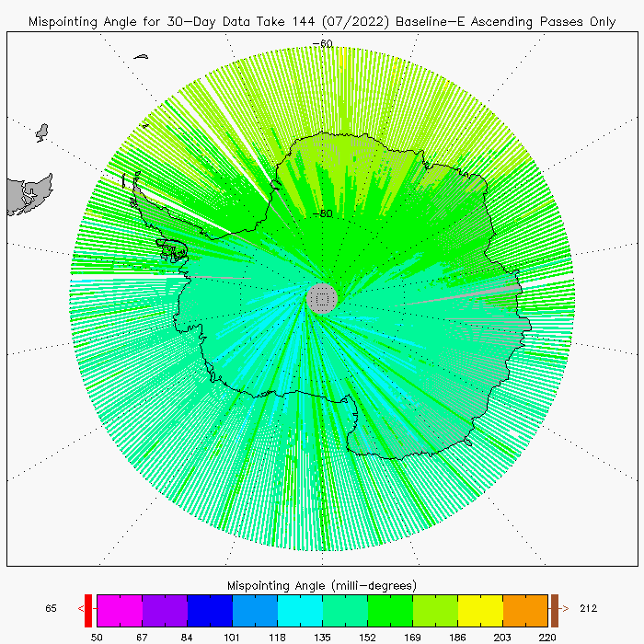The image size is (644, 644).
Task: Click the 'Mispointing Angle (milli-degrees)' legend label
Action: click(x=322, y=585)
